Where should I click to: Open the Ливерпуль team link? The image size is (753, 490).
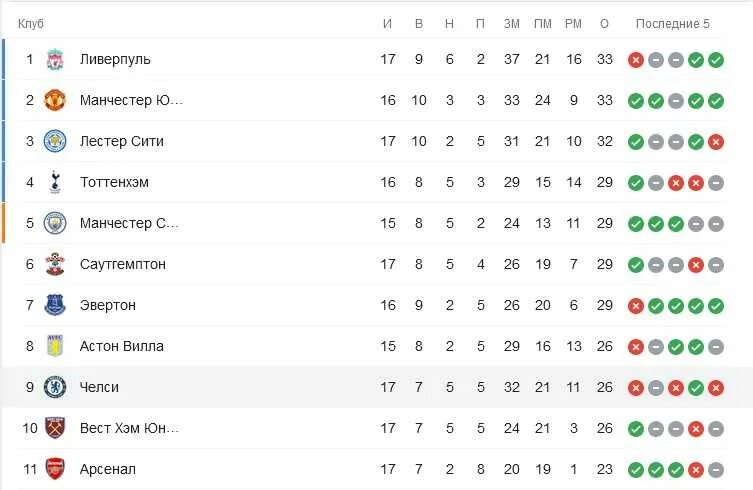115,60
